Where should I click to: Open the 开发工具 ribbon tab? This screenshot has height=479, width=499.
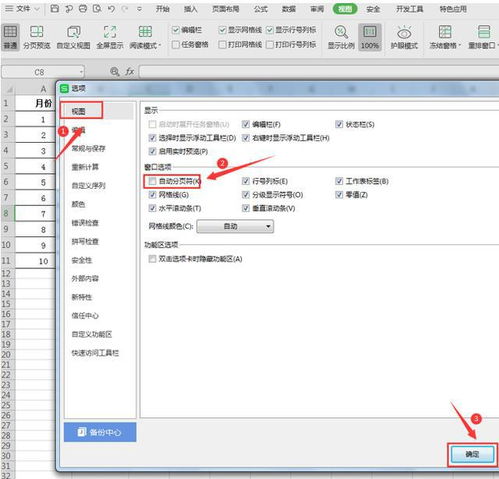click(x=409, y=9)
